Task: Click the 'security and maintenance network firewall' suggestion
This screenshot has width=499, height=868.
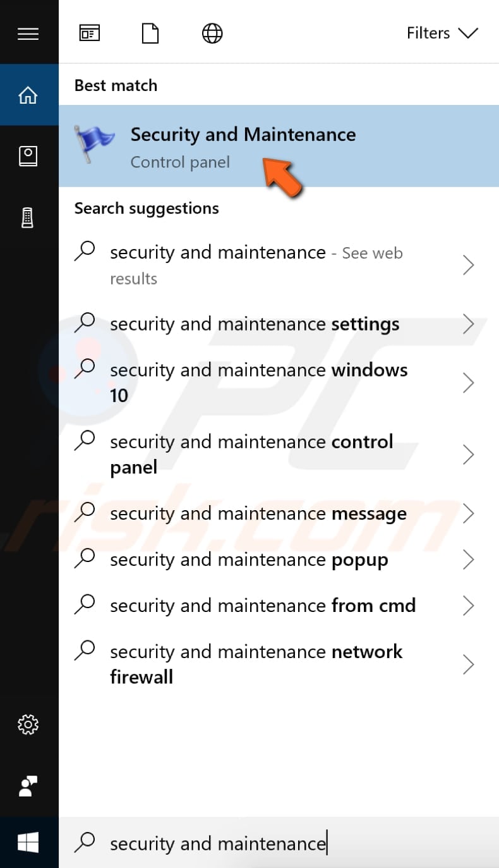Action: click(256, 664)
